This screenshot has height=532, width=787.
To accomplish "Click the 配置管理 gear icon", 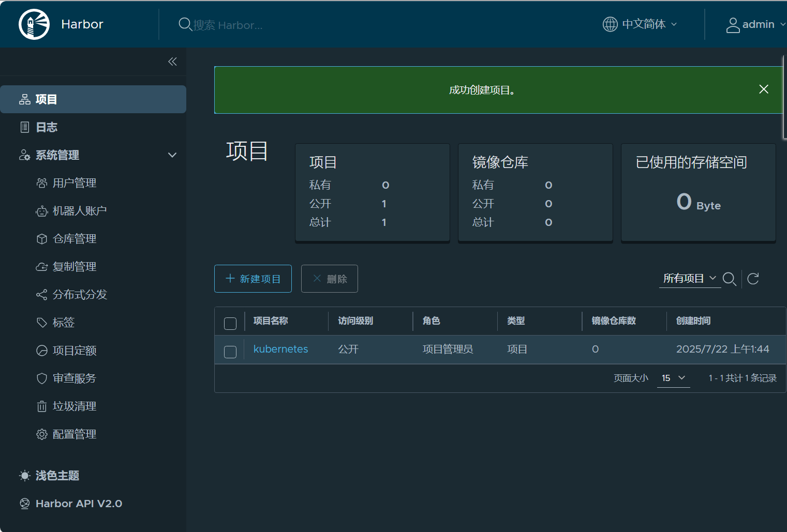I will tap(42, 434).
